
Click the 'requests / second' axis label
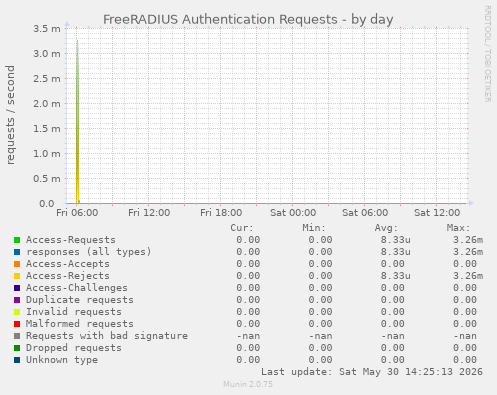pos(11,115)
